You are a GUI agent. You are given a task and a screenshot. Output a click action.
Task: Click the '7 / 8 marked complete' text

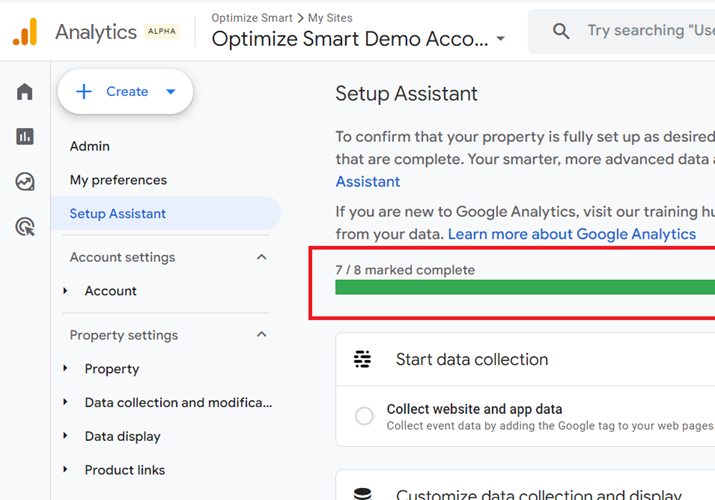click(405, 270)
